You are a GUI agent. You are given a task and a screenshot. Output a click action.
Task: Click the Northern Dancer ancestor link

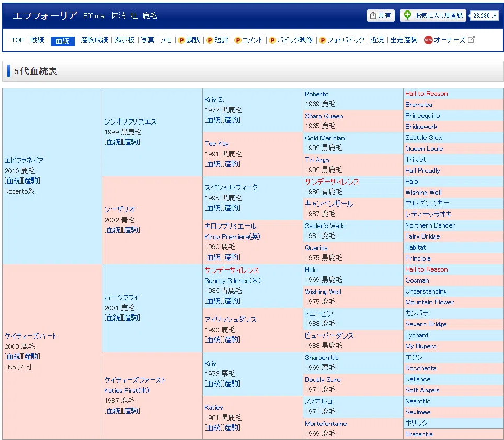[430, 225]
